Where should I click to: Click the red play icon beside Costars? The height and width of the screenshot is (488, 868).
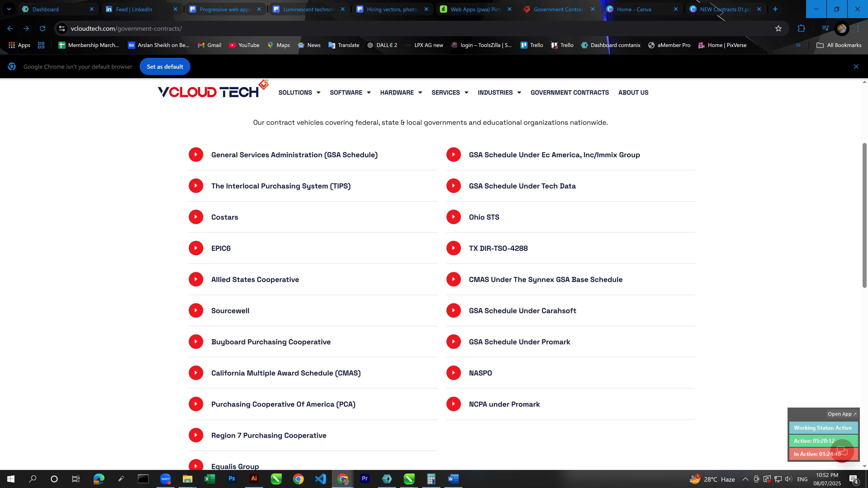pyautogui.click(x=196, y=217)
